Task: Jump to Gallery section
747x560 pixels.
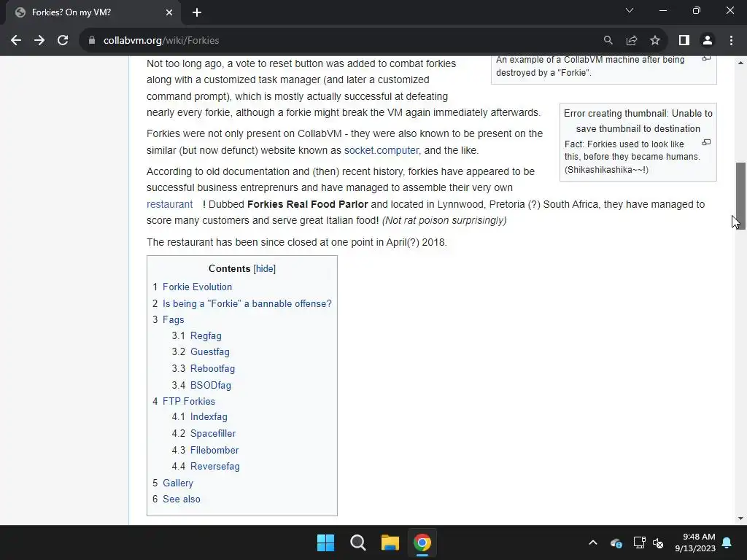Action: pos(178,483)
